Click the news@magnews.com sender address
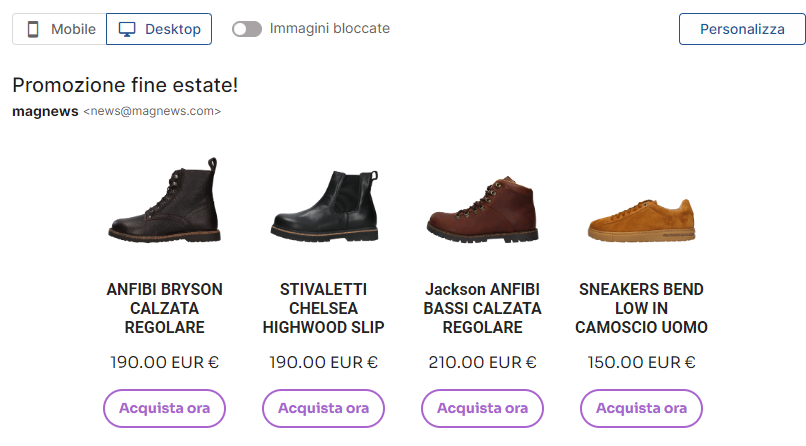 pos(152,112)
